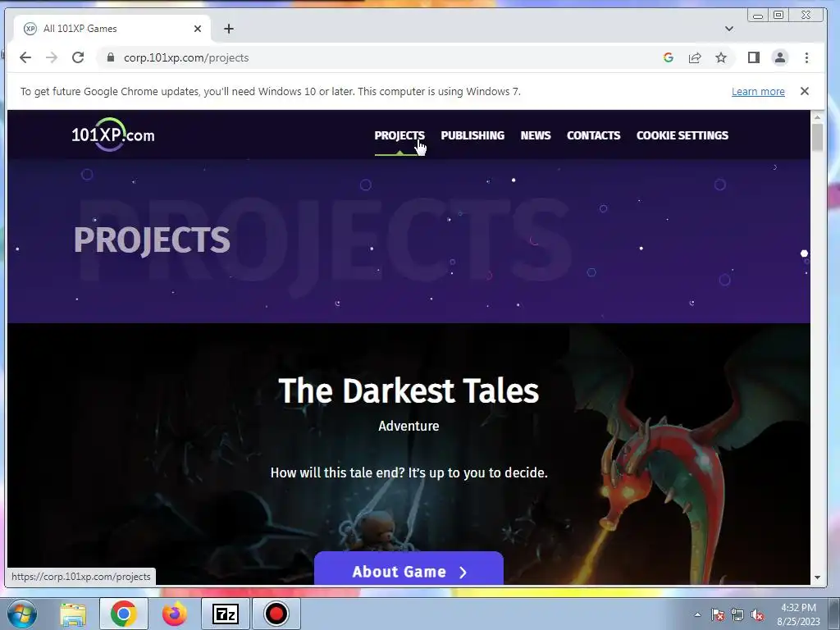This screenshot has width=840, height=630.
Task: Click The Darkest Tales title
Action: [x=409, y=390]
